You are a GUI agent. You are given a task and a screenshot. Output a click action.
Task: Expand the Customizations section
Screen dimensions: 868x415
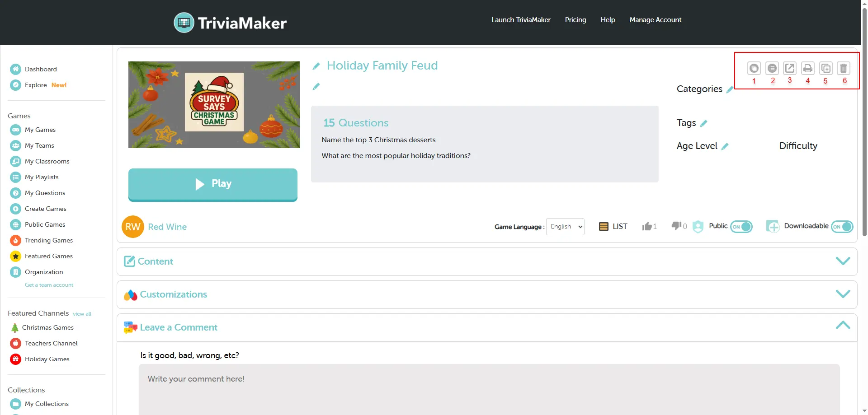(843, 294)
